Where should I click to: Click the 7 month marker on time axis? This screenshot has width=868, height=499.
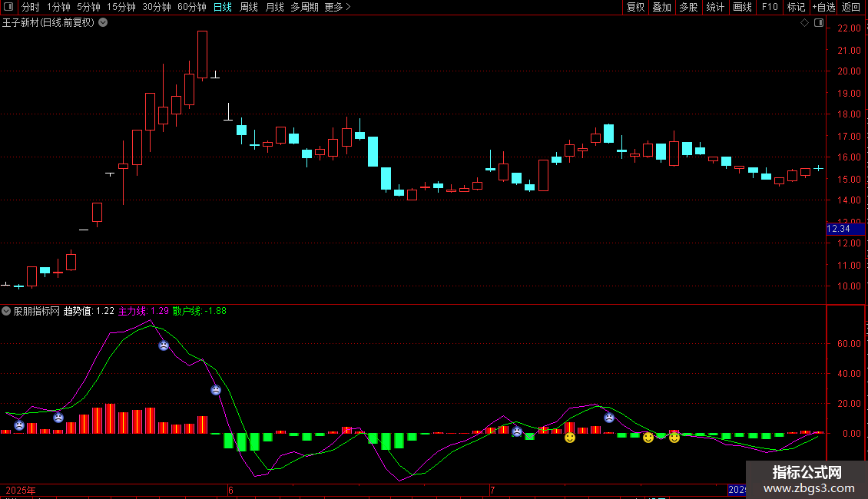point(492,490)
